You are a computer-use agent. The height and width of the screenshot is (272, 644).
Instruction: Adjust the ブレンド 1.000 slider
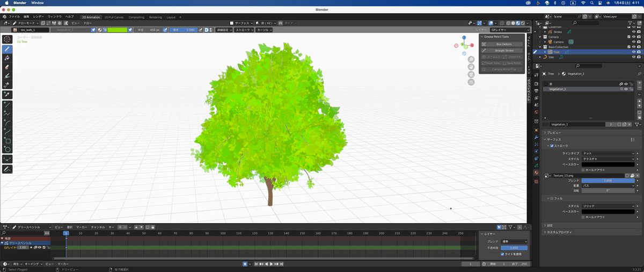click(608, 180)
